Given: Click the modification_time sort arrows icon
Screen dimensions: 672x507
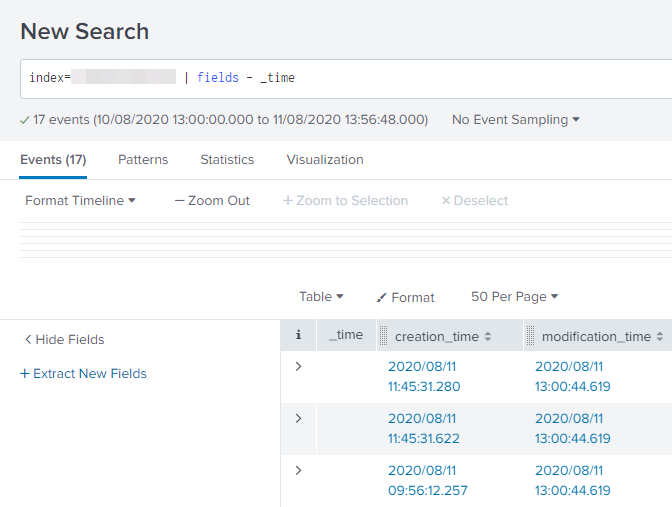Looking at the screenshot, I should (x=660, y=337).
